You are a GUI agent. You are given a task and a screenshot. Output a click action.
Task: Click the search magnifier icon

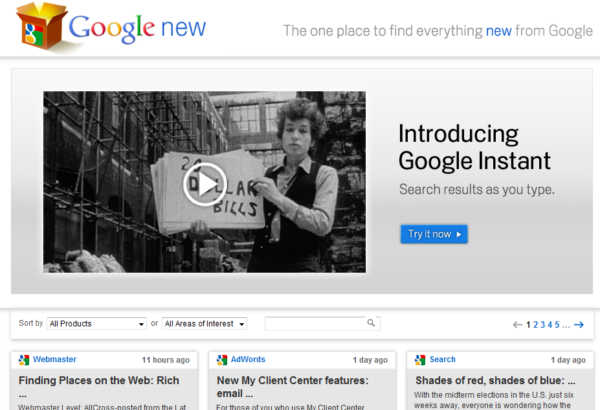(371, 323)
